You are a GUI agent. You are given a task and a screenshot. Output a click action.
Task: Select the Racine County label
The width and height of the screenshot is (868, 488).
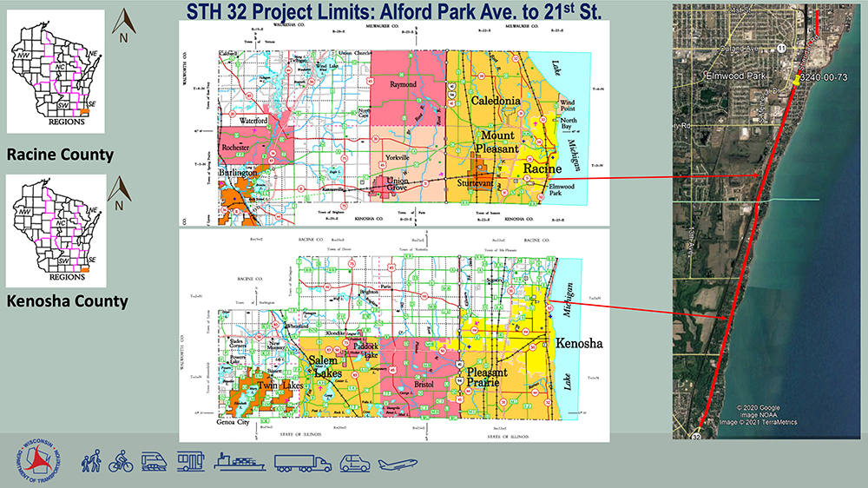(60, 155)
